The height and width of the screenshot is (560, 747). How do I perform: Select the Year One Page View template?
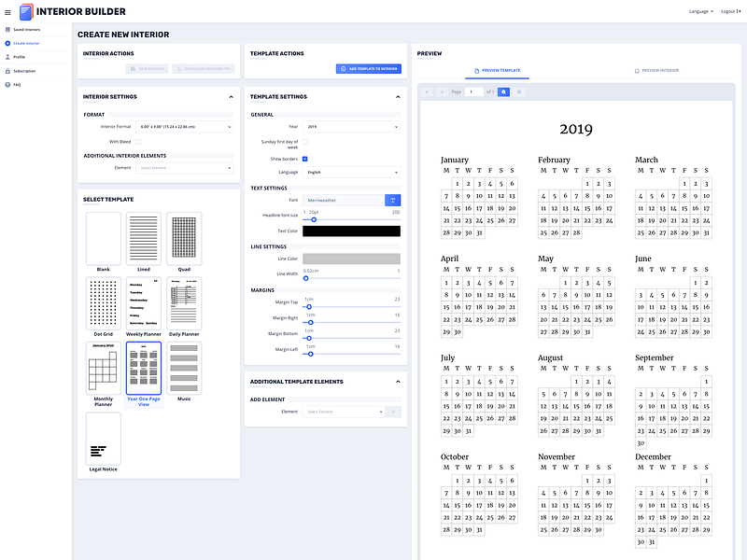tap(144, 368)
